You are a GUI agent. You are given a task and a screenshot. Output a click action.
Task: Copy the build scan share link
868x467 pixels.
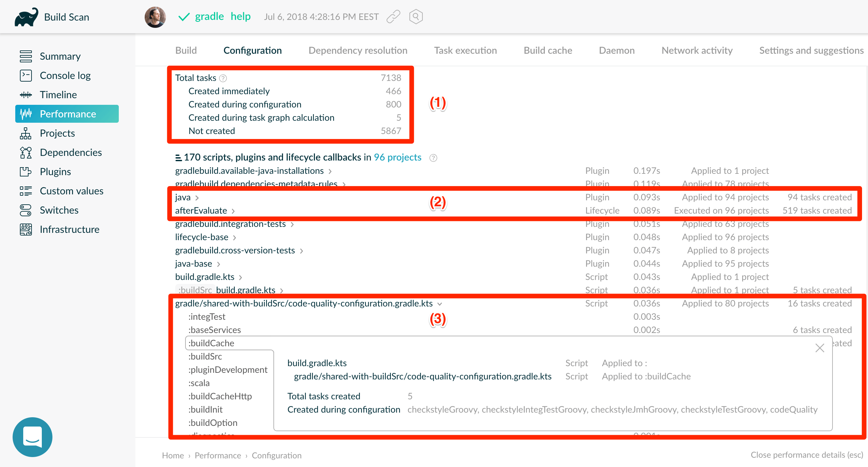(393, 16)
